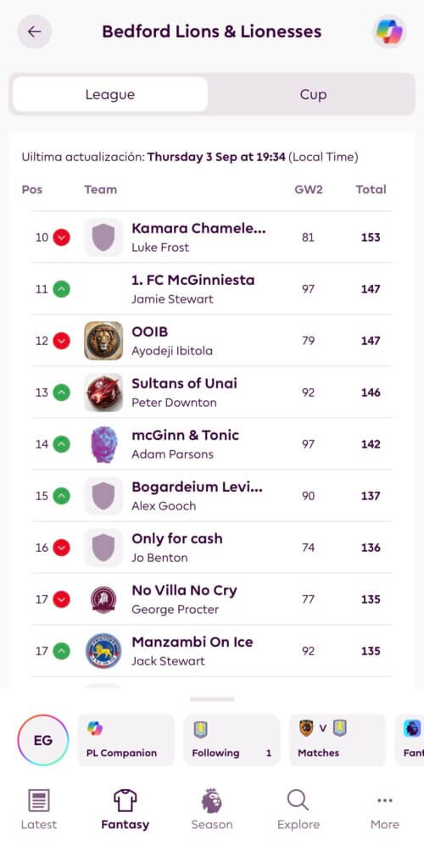Tap the bottom sheet drag handle
Screen dimensions: 424x868
click(212, 699)
